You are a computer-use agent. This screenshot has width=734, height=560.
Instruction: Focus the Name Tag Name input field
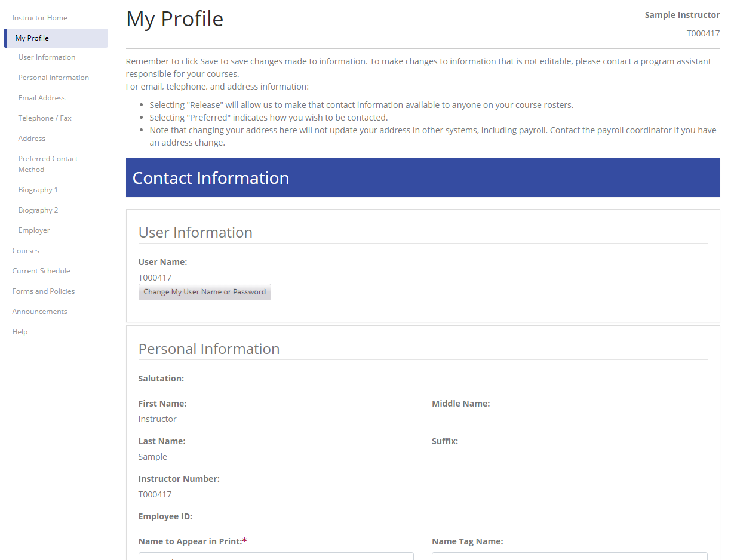(x=569, y=556)
